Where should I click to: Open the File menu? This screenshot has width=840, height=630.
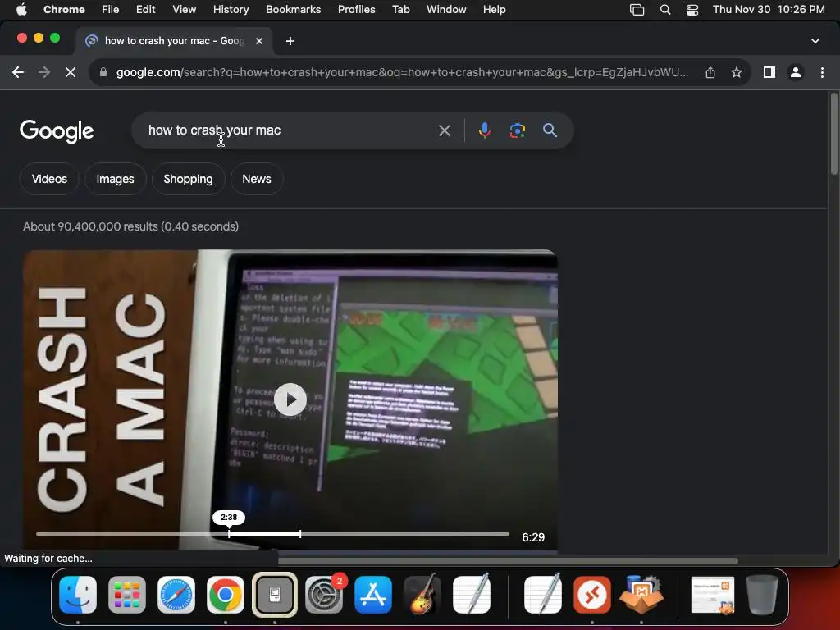pyautogui.click(x=111, y=10)
